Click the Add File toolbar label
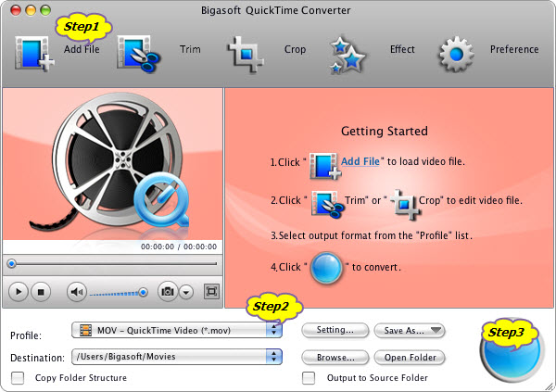The height and width of the screenshot is (392, 556). click(x=82, y=49)
